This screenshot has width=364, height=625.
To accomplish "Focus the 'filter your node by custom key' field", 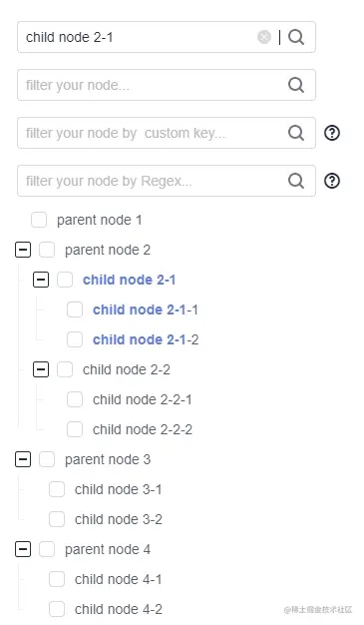I will (x=153, y=133).
